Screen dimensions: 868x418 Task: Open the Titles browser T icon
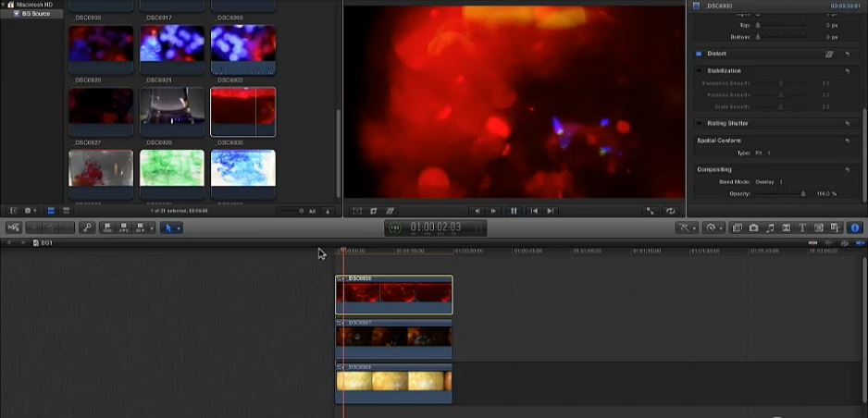pos(802,227)
